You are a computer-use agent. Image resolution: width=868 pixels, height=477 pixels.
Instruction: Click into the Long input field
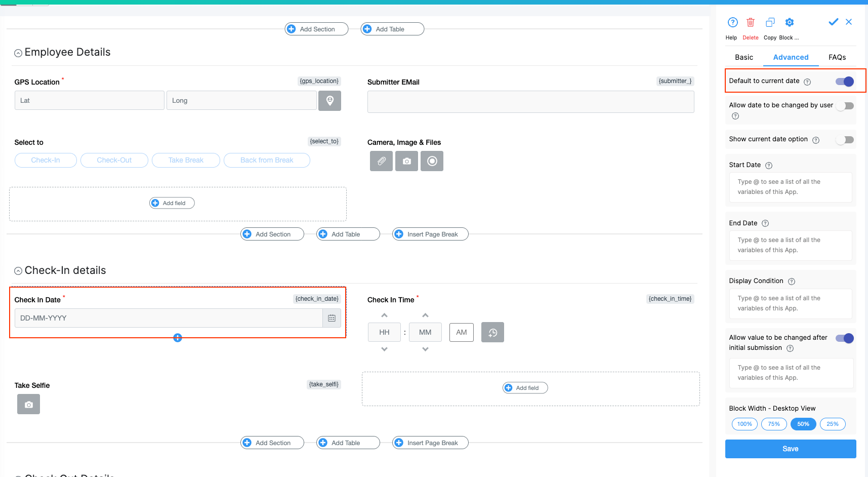241,100
